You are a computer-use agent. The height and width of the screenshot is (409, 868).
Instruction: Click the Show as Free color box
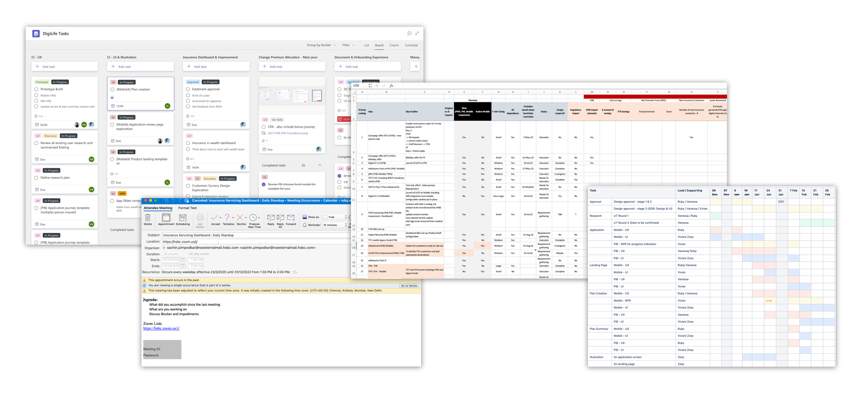(325, 217)
